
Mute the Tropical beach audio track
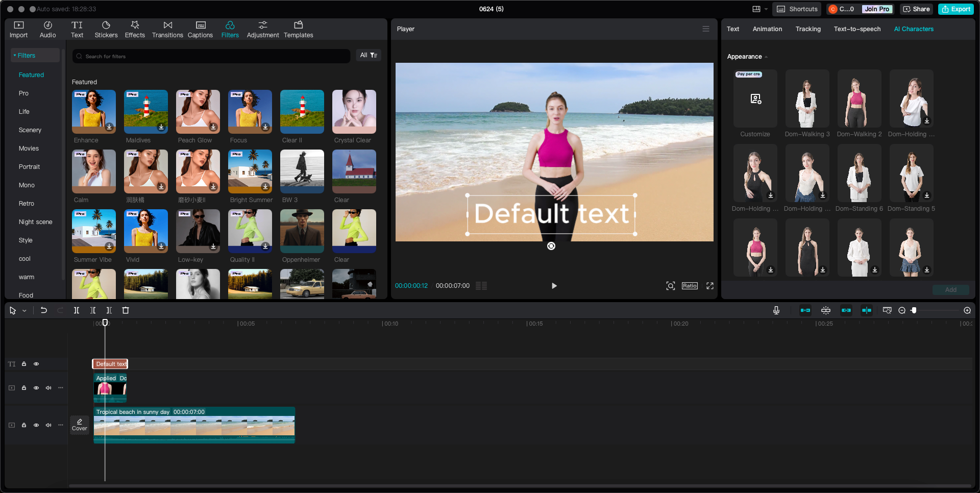(x=48, y=425)
